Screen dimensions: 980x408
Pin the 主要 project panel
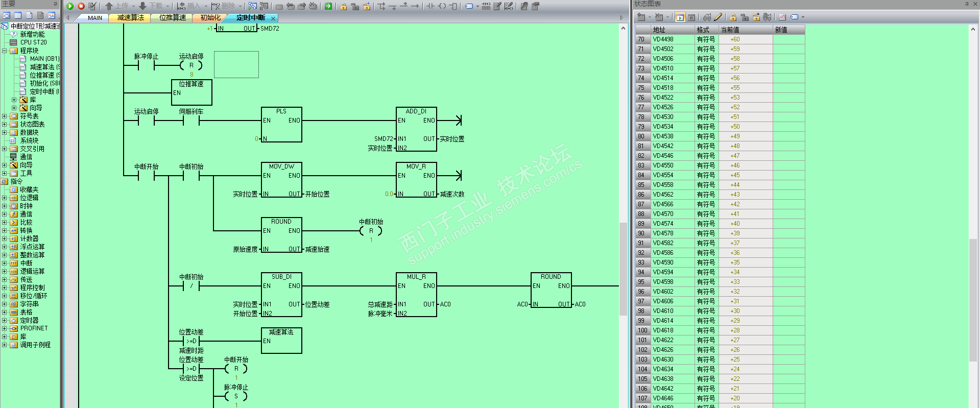[x=55, y=4]
